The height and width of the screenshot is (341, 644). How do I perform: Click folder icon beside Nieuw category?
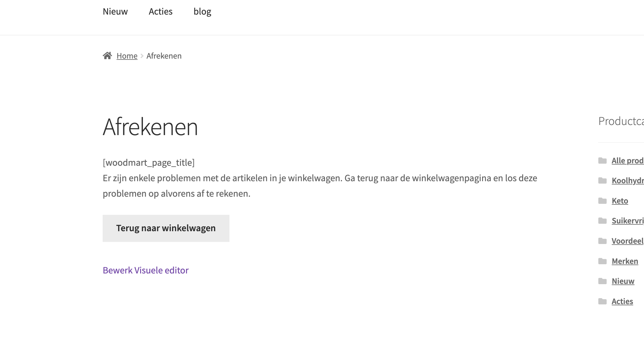[602, 281]
